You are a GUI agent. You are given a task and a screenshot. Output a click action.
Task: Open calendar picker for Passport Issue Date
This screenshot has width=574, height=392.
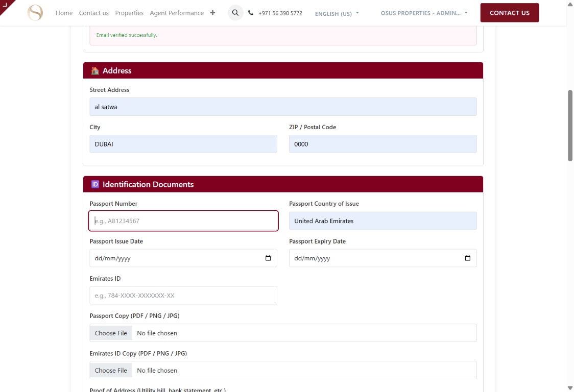tap(268, 258)
